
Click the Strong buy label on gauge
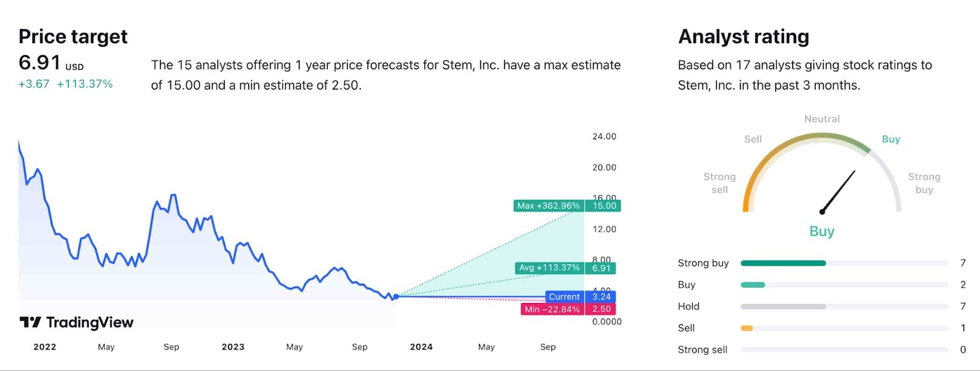point(924,183)
